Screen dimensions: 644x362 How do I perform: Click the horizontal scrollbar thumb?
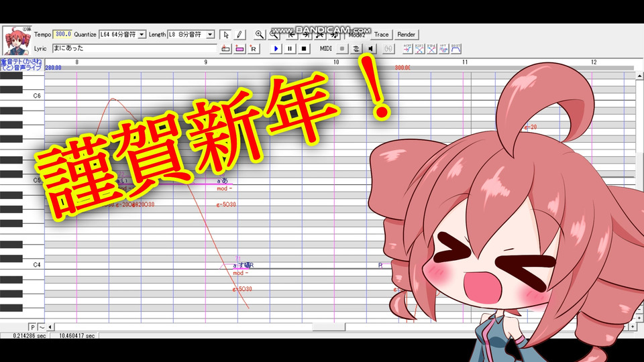329,327
